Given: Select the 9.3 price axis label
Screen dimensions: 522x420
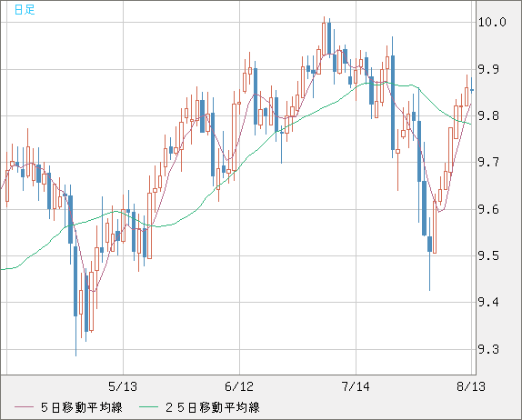Looking at the screenshot, I should click(488, 349).
